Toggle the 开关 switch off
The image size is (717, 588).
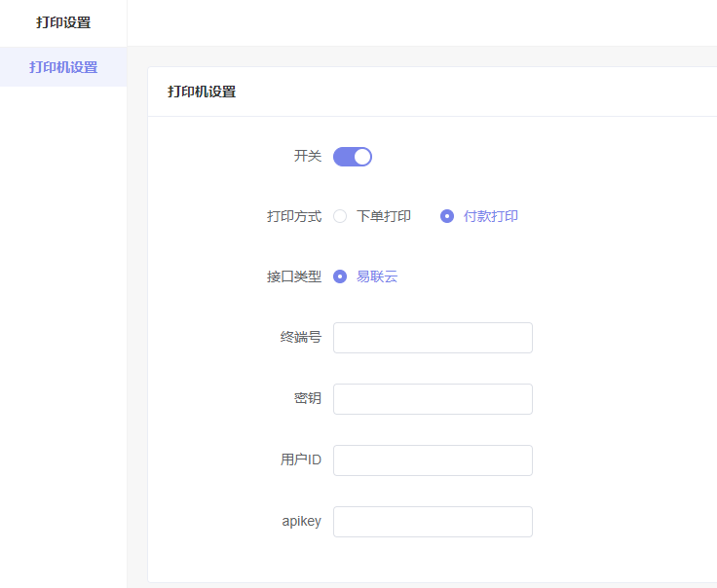tap(352, 157)
